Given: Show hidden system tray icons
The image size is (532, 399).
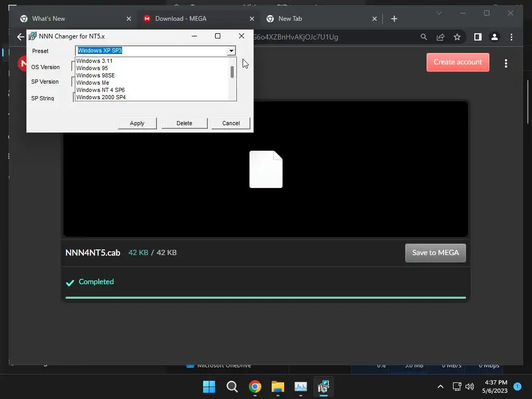Looking at the screenshot, I should click(x=441, y=387).
